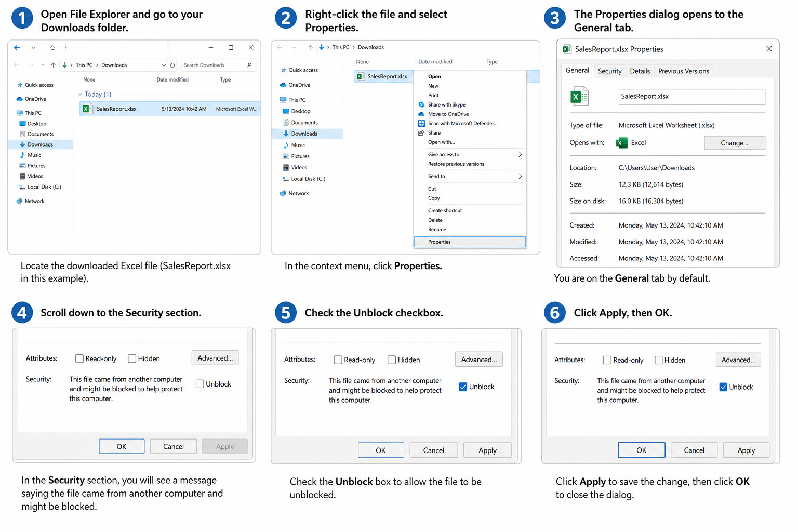This screenshot has width=798, height=532.
Task: Click OK in the step 6 dialog
Action: [642, 450]
